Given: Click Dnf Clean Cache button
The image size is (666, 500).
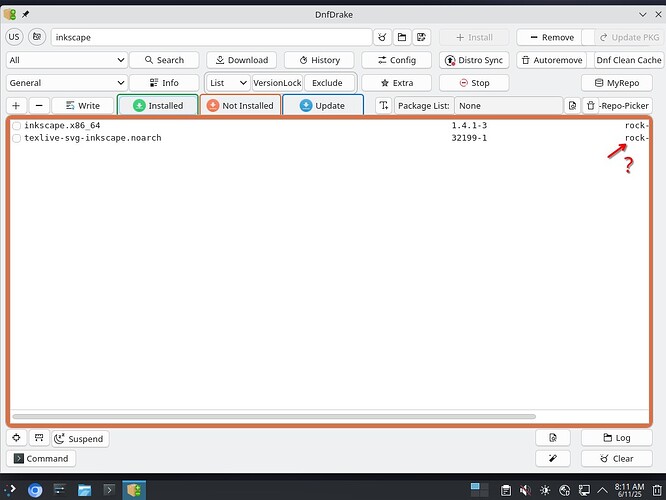Looking at the screenshot, I should (629, 60).
